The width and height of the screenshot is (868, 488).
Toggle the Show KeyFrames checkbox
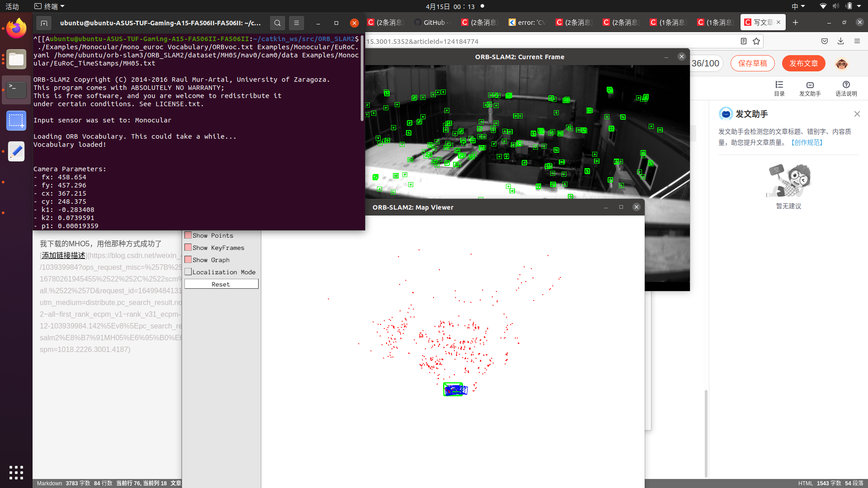tap(188, 248)
